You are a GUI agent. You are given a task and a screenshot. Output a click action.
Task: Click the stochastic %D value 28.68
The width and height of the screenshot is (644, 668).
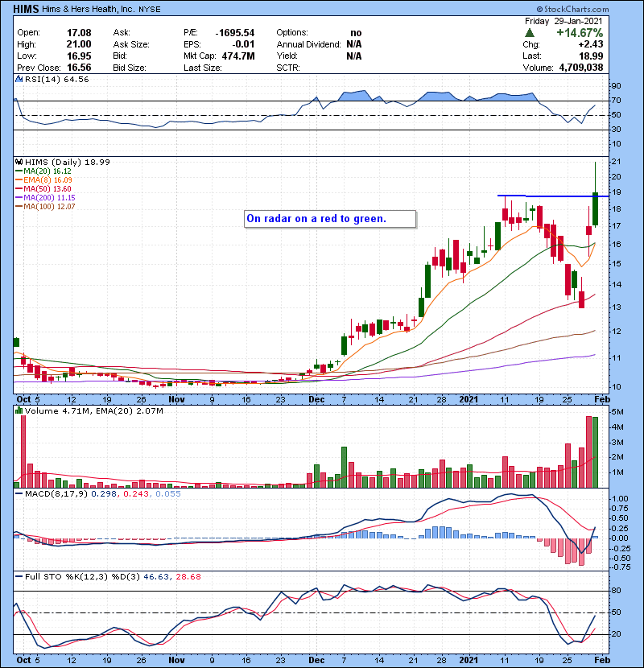click(188, 576)
